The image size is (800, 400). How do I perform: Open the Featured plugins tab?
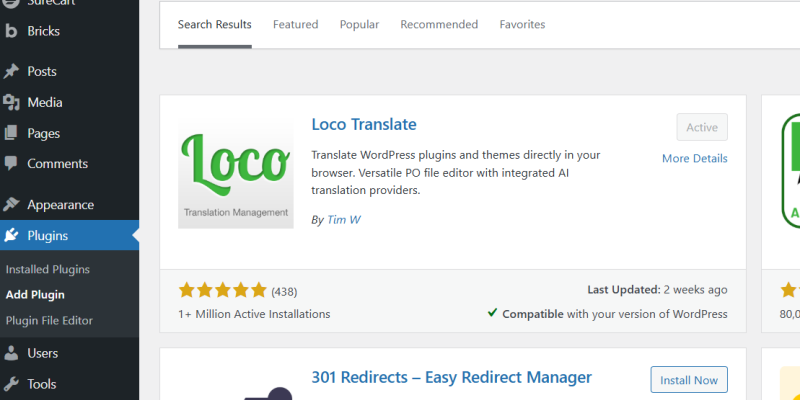point(295,24)
